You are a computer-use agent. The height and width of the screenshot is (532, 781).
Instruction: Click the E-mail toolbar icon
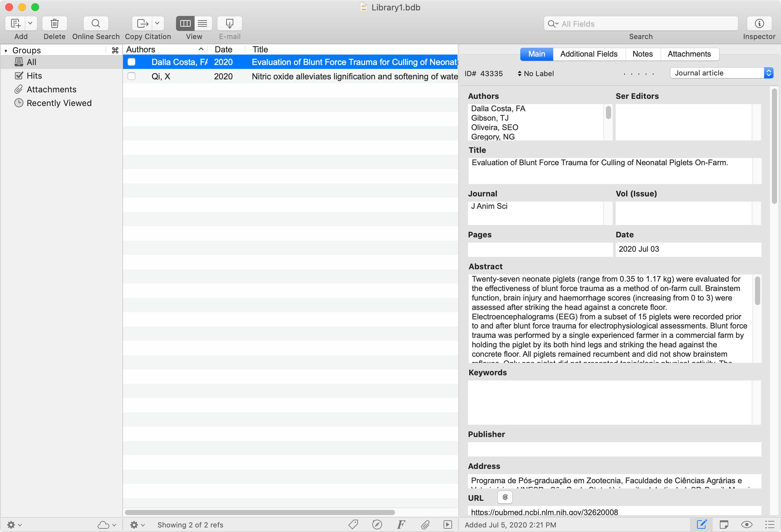[x=229, y=23]
